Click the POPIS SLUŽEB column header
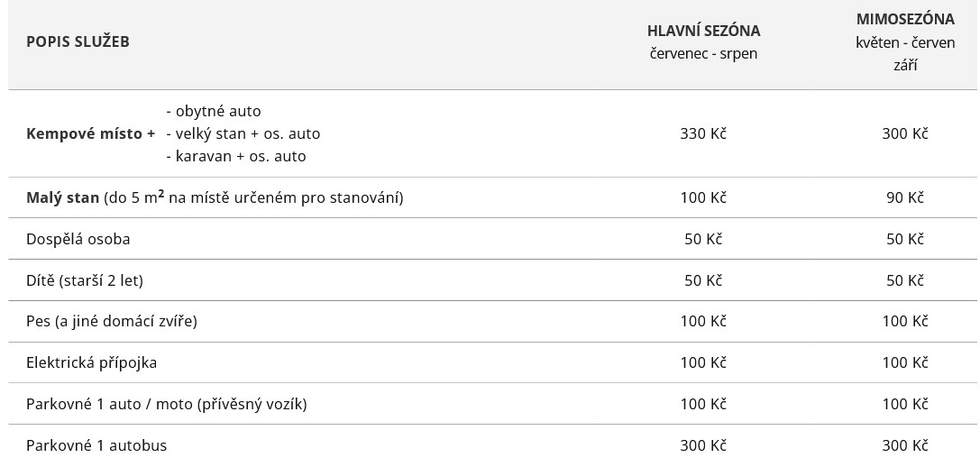The height and width of the screenshot is (476, 980). tap(78, 41)
